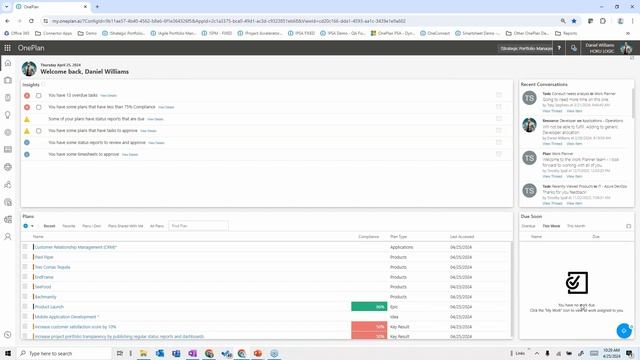The image size is (640, 360).
Task: Check the tasks to approve insight checkbox
Action: coord(38,131)
